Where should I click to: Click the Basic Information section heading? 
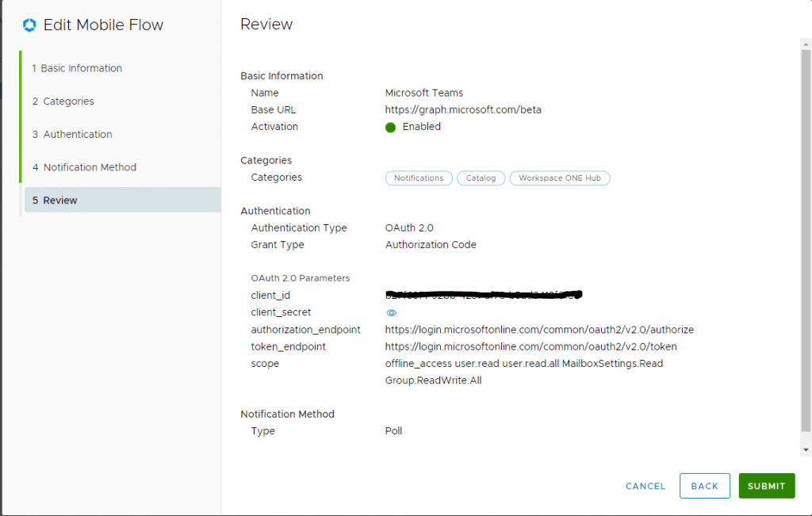point(282,76)
